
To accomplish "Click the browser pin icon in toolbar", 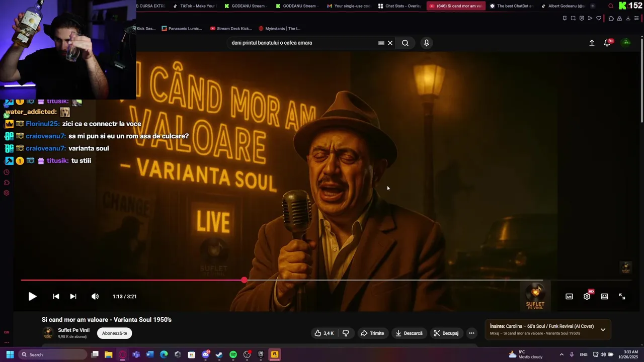I will point(565,18).
